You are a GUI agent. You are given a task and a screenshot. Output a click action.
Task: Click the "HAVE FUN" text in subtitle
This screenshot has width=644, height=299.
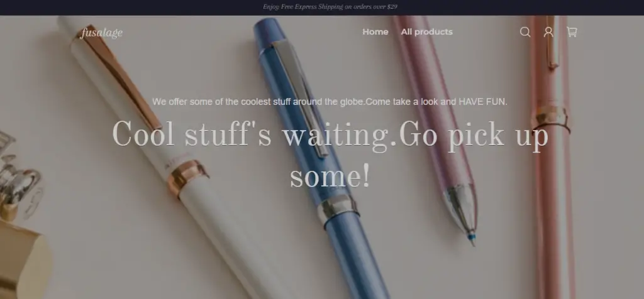[482, 102]
